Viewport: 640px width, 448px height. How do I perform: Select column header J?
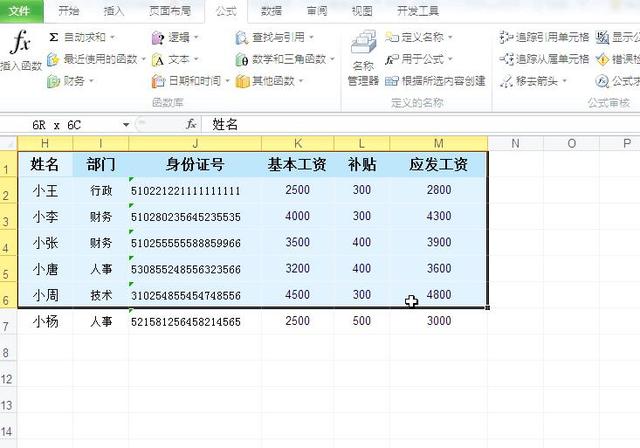coord(195,143)
